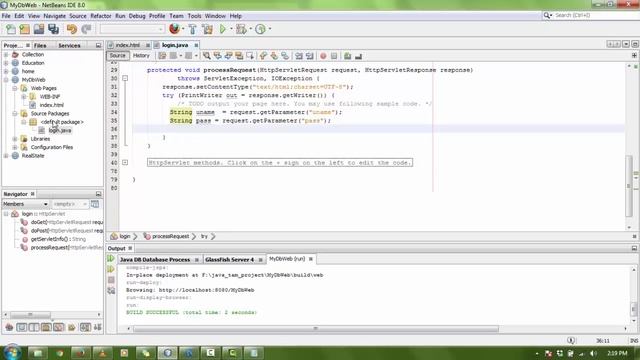Click the Navigator member view toggle icon next to empty filter
The width and height of the screenshot is (640, 360).
(x=95, y=204)
